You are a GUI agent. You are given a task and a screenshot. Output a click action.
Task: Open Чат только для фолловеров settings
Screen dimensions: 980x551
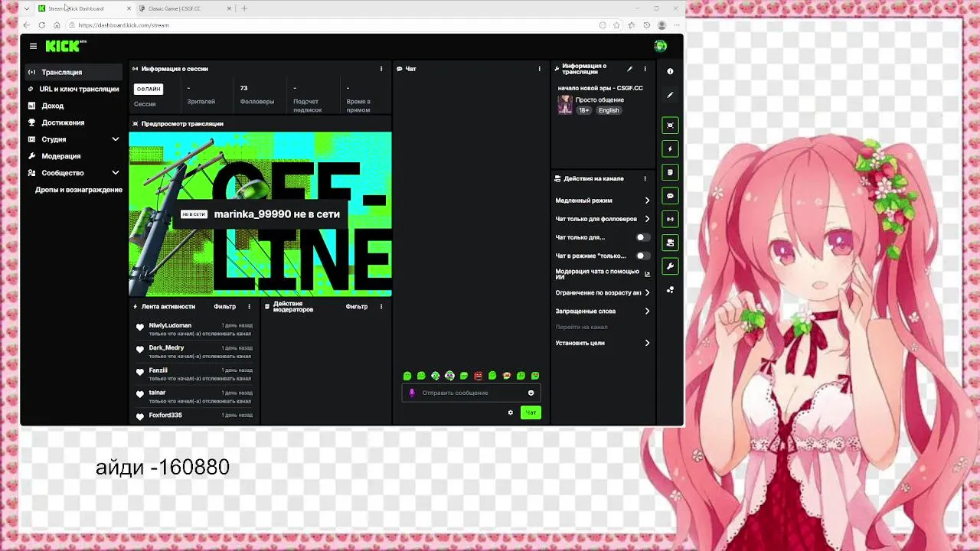(603, 219)
